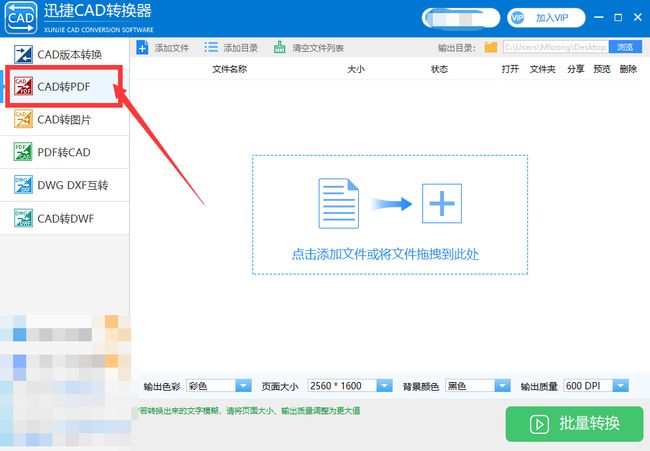The height and width of the screenshot is (451, 650).
Task: Click the 加入VIP button
Action: [x=546, y=18]
